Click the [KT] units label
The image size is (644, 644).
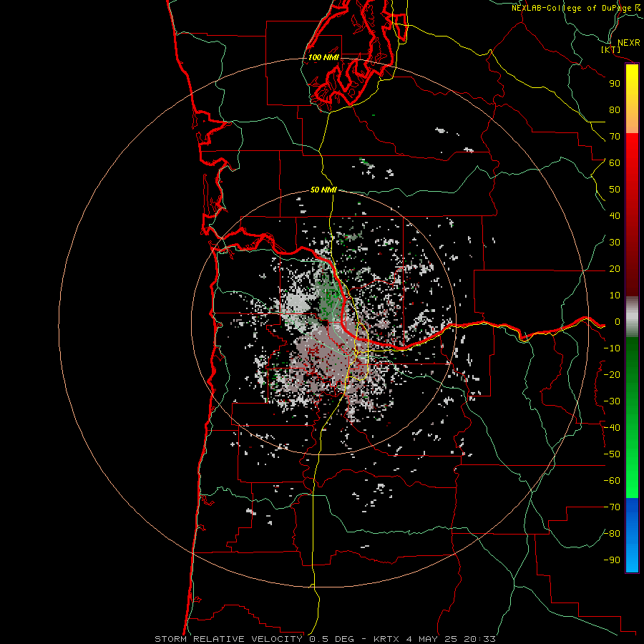[611, 49]
